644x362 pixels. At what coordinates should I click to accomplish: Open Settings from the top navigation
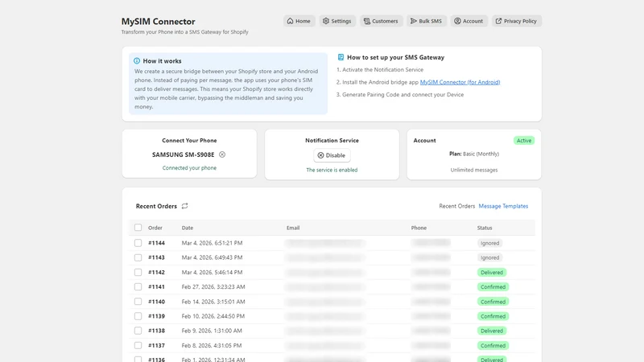337,21
